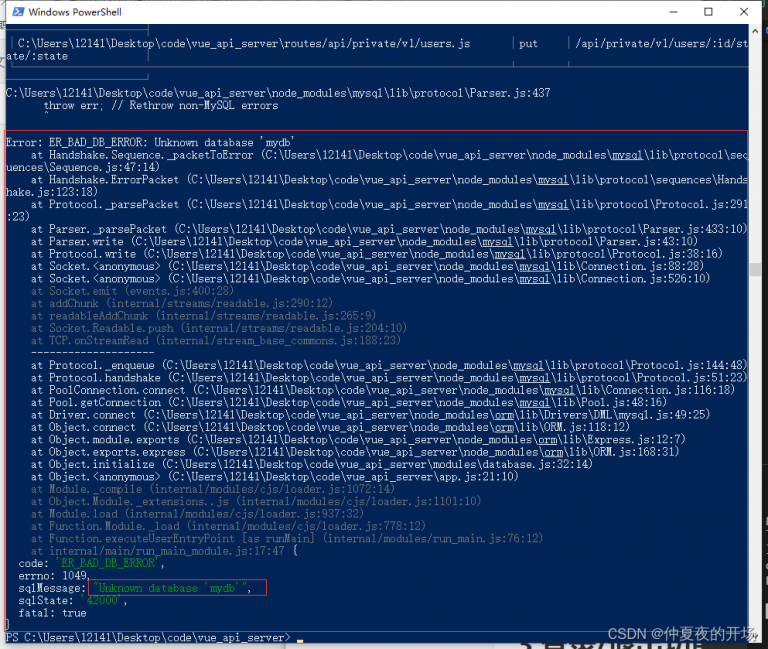768x649 pixels.
Task: Click the 'at Object.<anonymous>' app.js:21:10 line
Action: [x=274, y=476]
